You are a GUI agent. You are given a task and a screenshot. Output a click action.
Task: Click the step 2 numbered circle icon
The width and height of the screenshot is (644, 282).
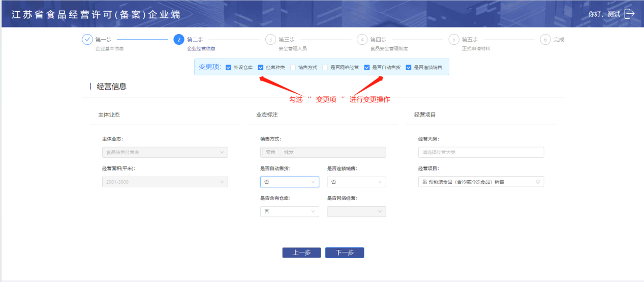(179, 40)
